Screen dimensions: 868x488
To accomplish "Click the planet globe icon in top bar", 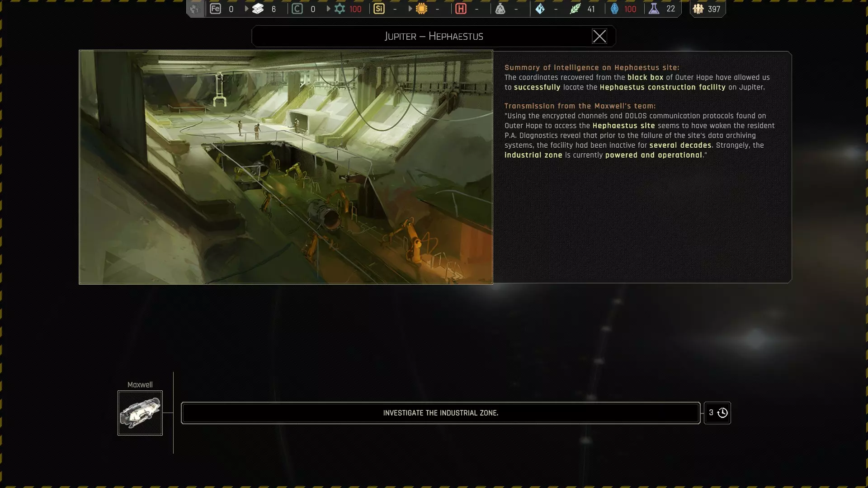I will tap(195, 9).
